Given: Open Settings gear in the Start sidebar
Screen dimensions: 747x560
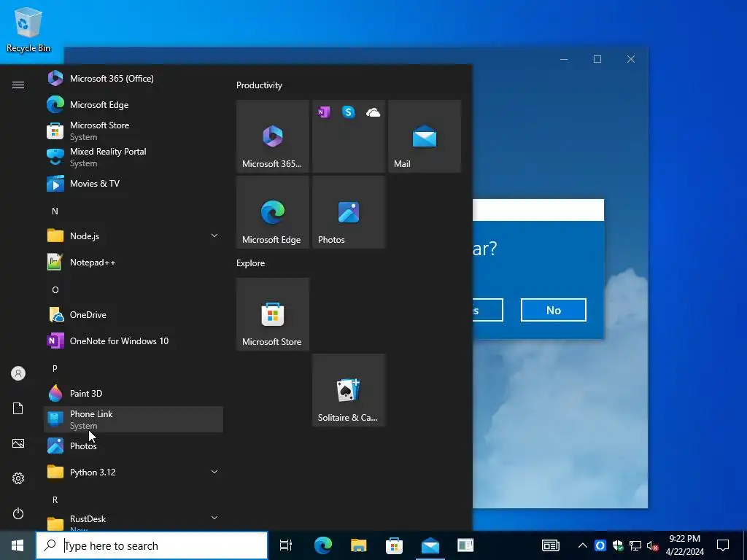Looking at the screenshot, I should click(x=18, y=478).
